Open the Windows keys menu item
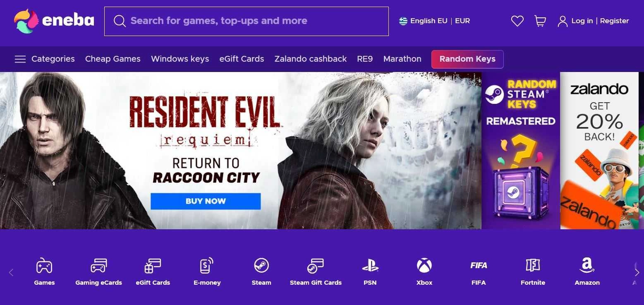 coord(180,59)
